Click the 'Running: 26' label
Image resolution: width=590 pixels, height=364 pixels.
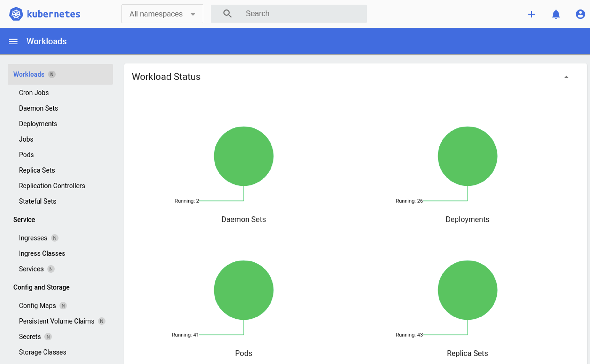[409, 201]
